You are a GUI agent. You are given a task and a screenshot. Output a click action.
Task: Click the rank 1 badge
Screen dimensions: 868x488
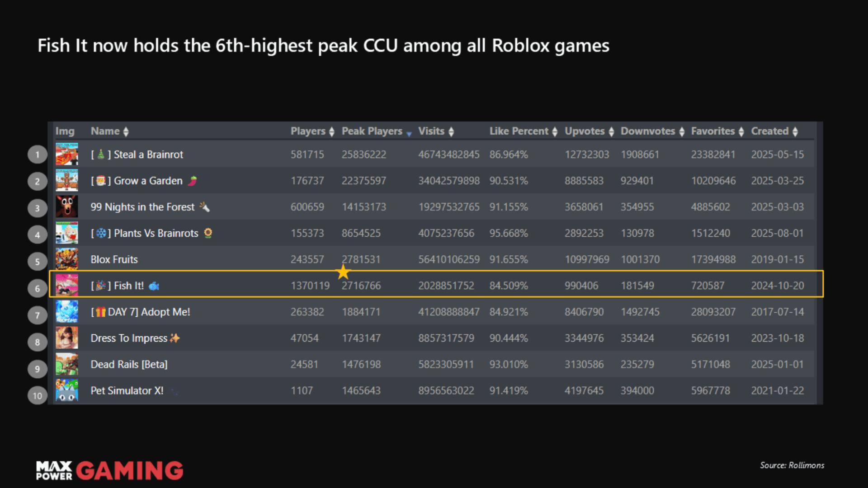pos(38,154)
